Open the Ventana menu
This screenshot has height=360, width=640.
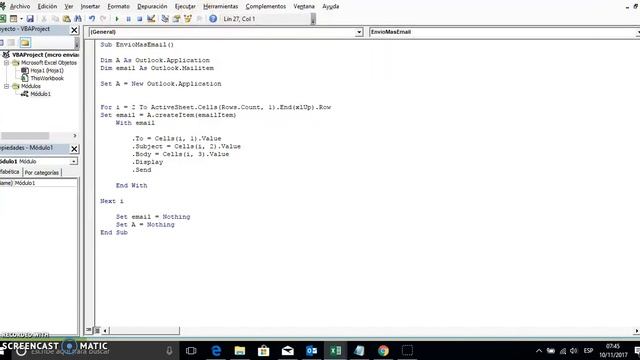coord(304,7)
